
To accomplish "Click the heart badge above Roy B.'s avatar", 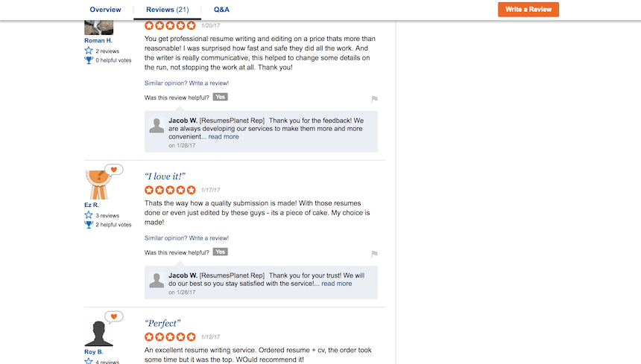I will [113, 317].
